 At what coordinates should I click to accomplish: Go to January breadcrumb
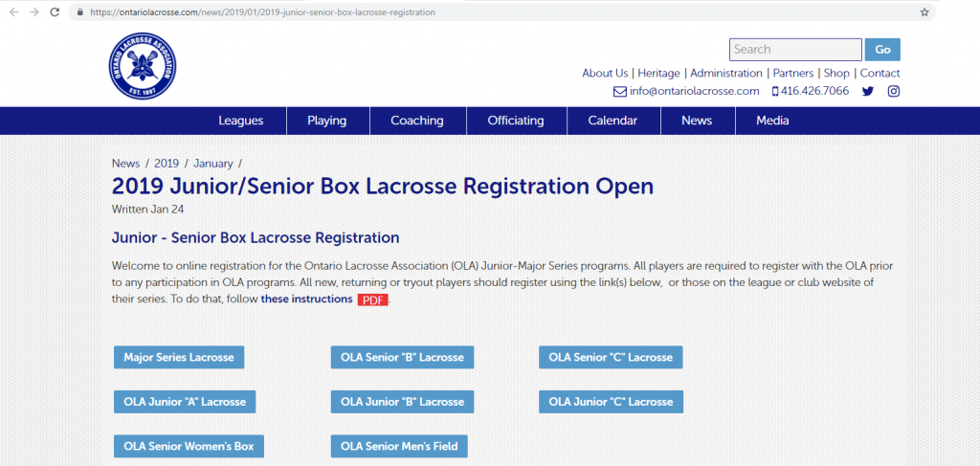click(213, 164)
